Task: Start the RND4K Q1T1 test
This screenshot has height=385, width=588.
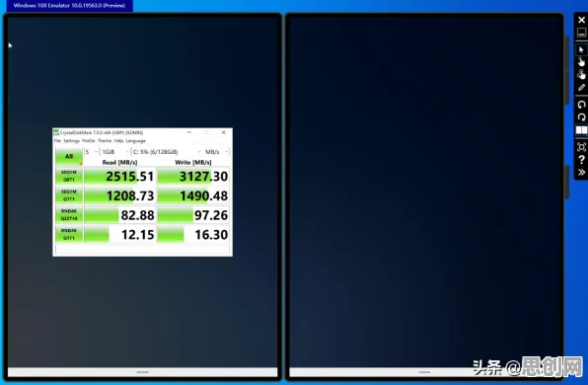Action: (x=69, y=234)
